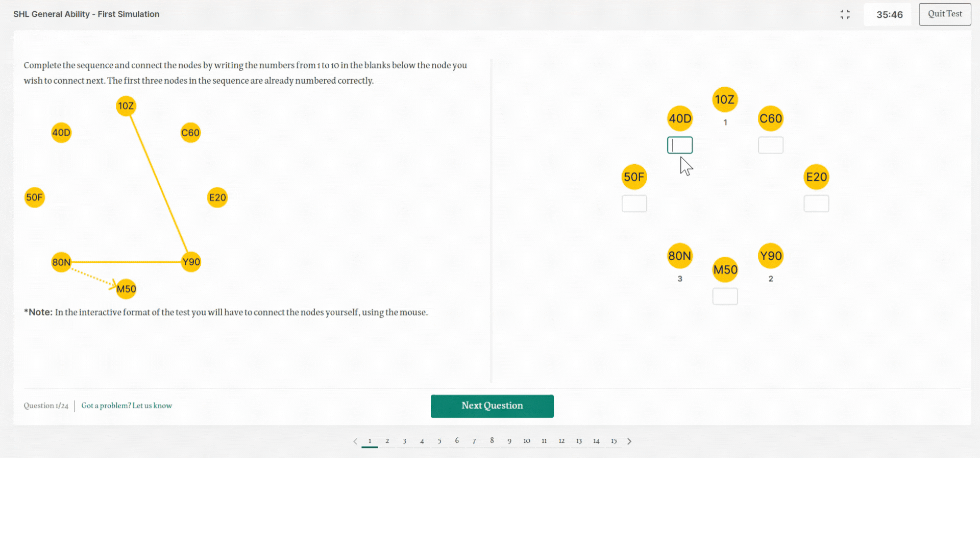Jump to question 9 in pagination
Viewport: 980px width, 551px height.
tap(509, 441)
